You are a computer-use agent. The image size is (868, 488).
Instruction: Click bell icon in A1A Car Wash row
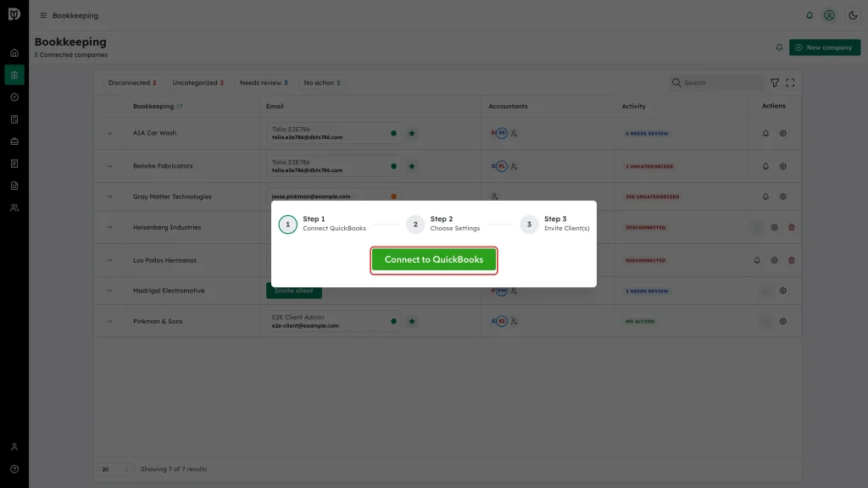765,133
